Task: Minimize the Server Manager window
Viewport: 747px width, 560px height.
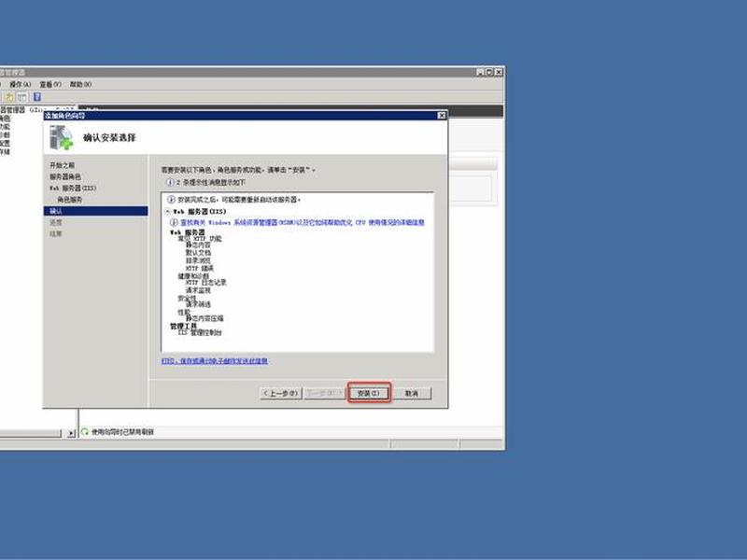Action: tap(480, 72)
